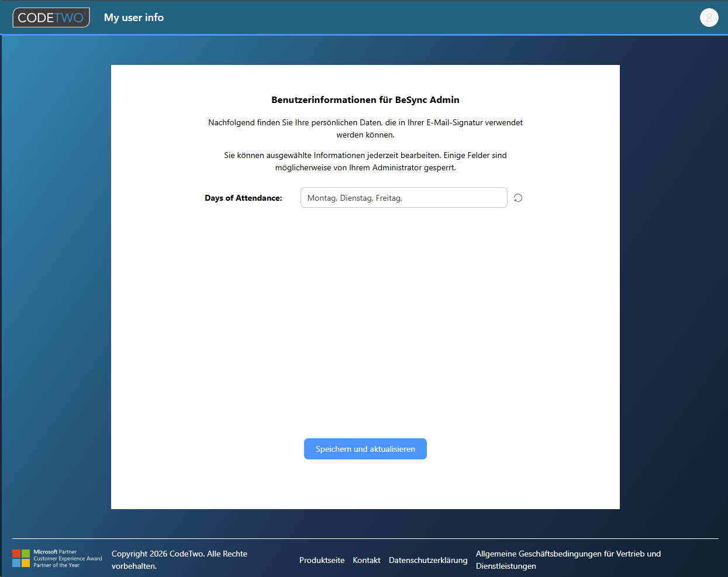Viewport: 728px width, 577px height.
Task: Click the Microsoft four-color squares logo
Action: (x=21, y=558)
